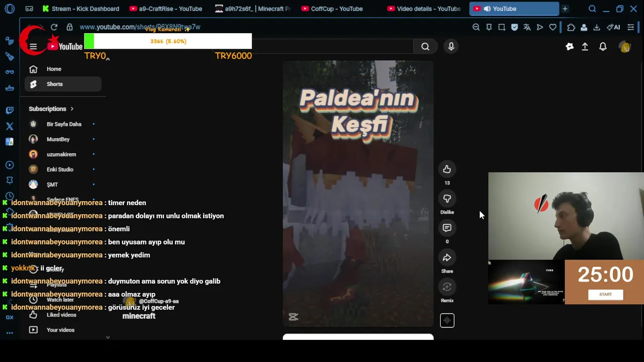Viewport: 644px width, 362px height.
Task: Click the donation goal progress bar
Action: pyautogui.click(x=168, y=41)
